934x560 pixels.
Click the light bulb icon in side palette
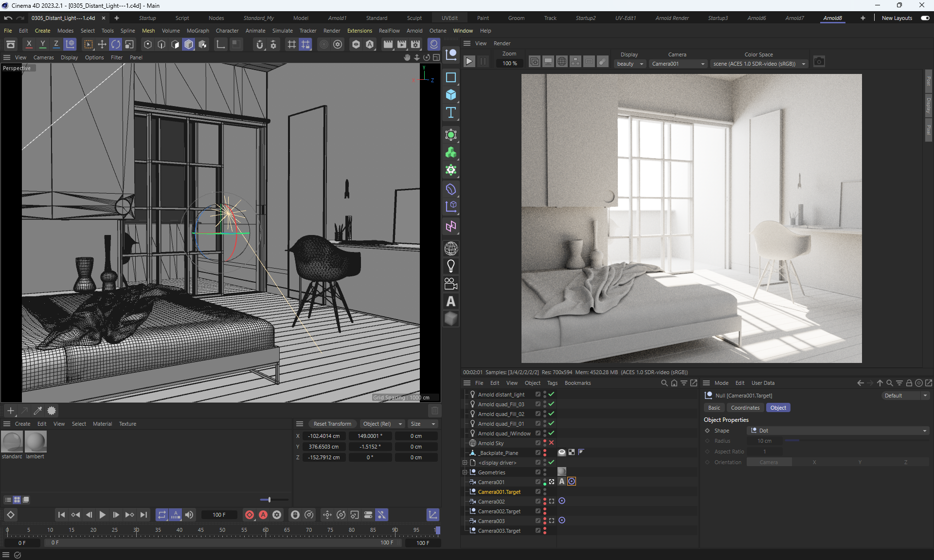(x=451, y=266)
